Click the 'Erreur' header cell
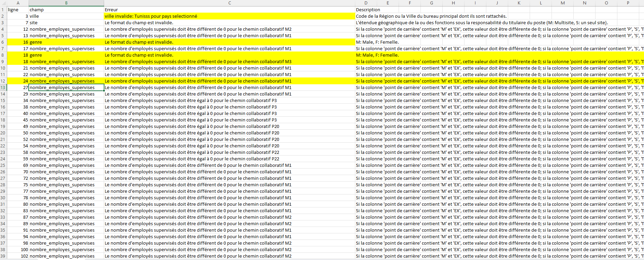The width and height of the screenshot is (644, 260). (229, 10)
